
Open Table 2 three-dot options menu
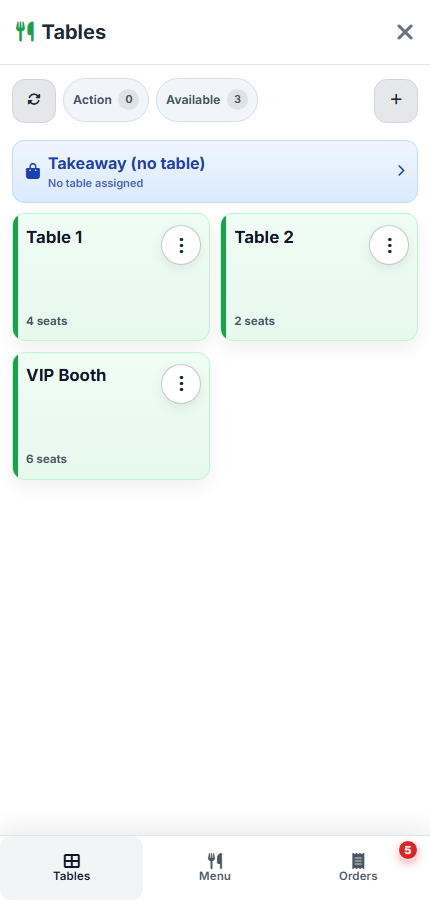coord(389,245)
